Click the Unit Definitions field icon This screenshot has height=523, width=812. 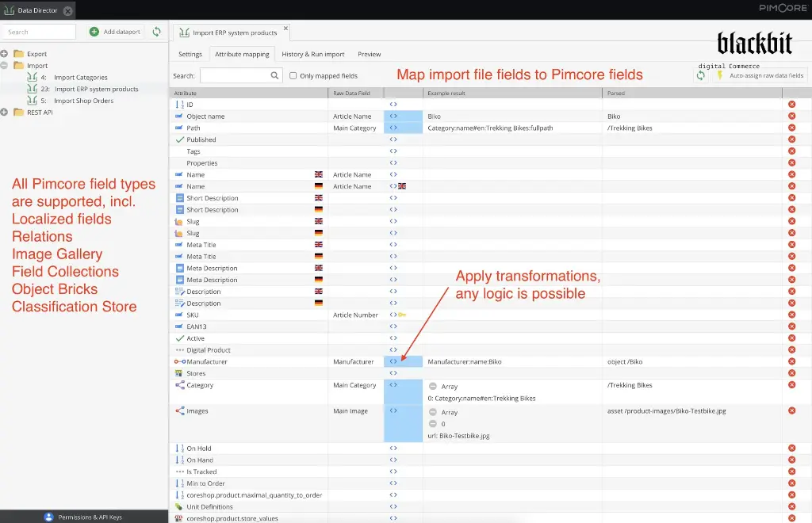coord(179,506)
